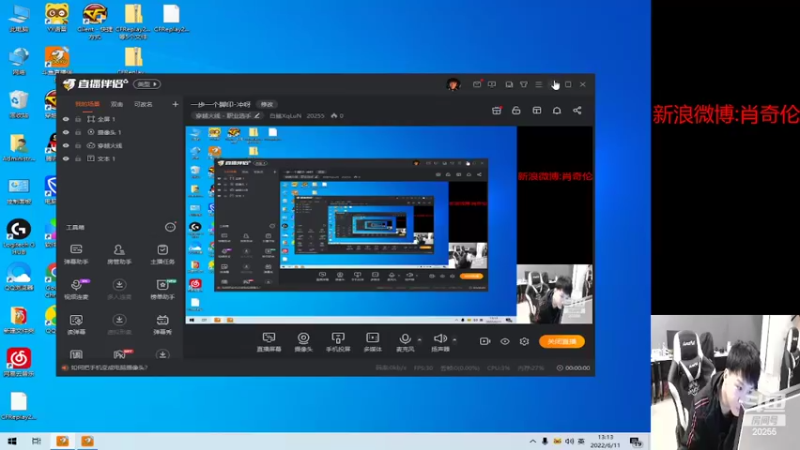
Task: Toggle visibility of the 摄像头 1 source
Action: pyautogui.click(x=66, y=132)
